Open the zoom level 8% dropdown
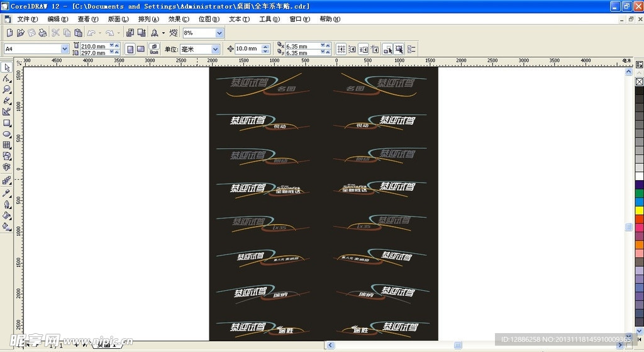The height and width of the screenshot is (352, 644). point(219,33)
